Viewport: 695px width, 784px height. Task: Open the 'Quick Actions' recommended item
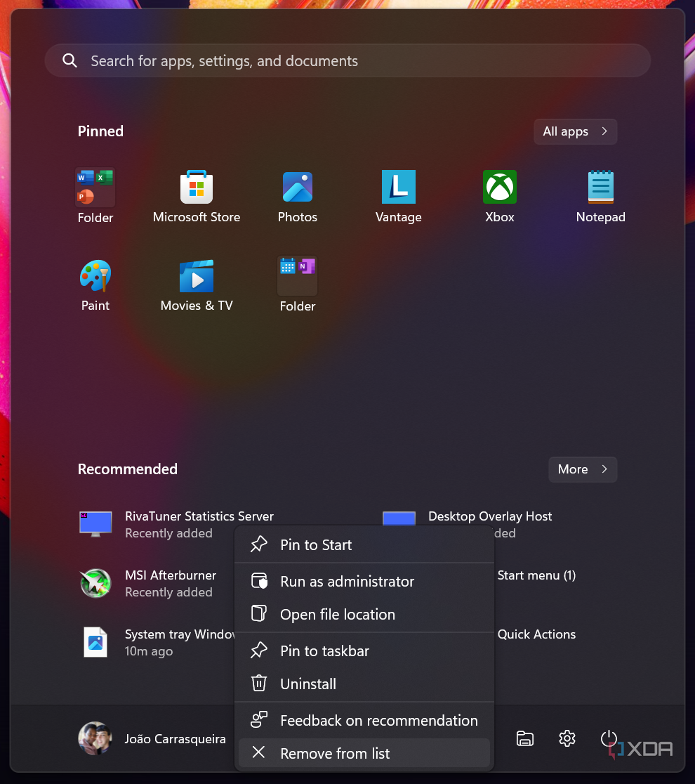coord(536,634)
